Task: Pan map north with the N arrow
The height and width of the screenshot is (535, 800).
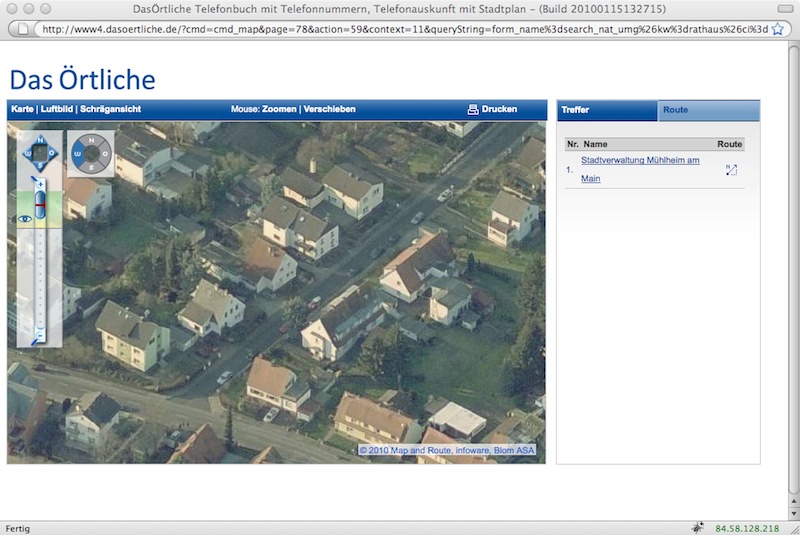Action: (x=40, y=140)
